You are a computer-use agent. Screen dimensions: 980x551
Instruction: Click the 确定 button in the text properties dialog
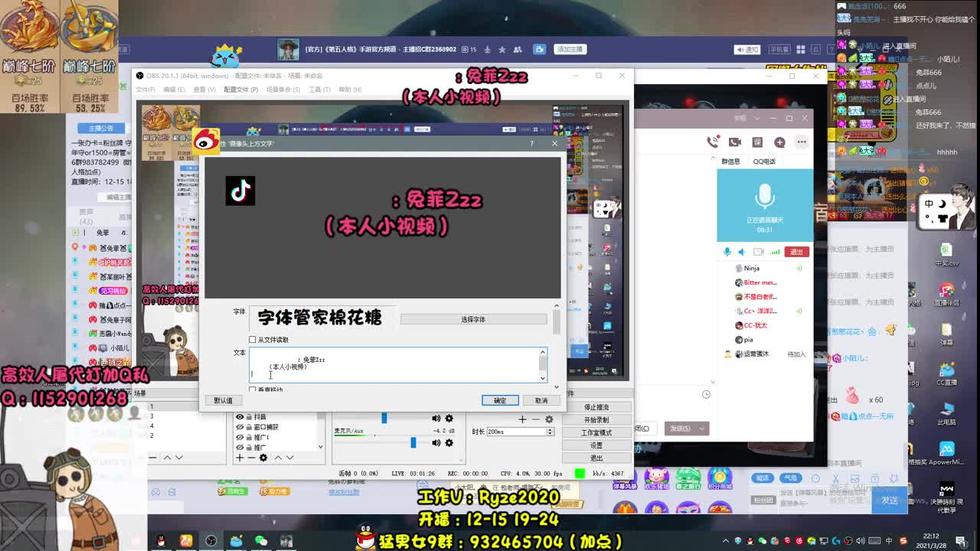pos(500,400)
